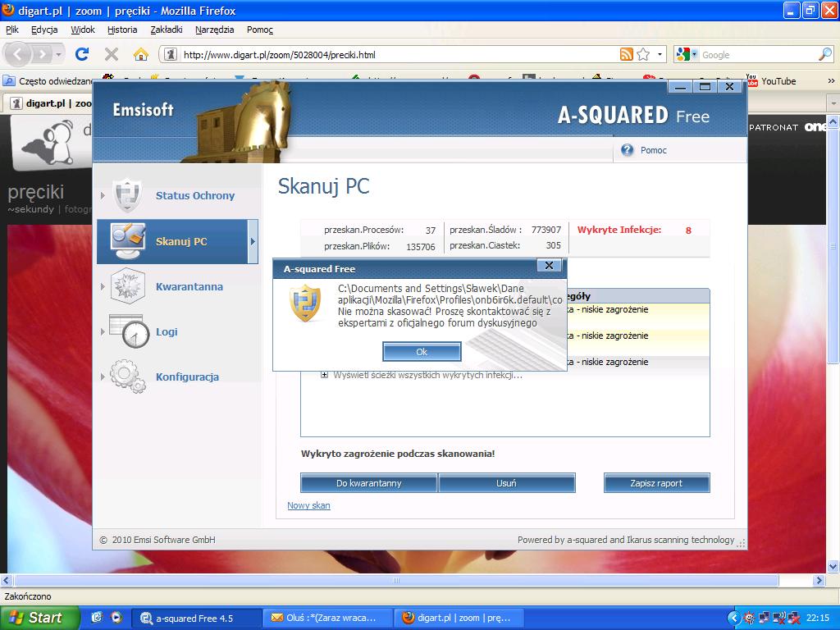Open the Zakładki menu
Viewport: 840px width, 630px height.
pos(167,30)
